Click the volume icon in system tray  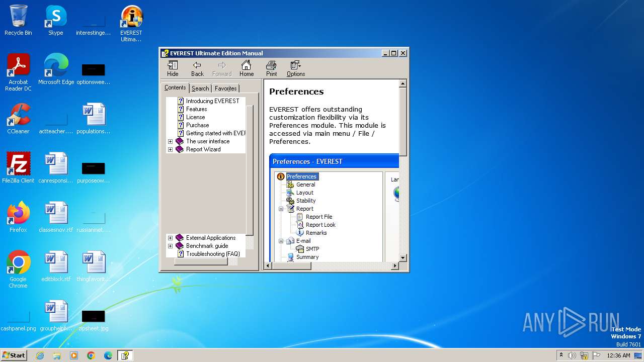click(572, 355)
